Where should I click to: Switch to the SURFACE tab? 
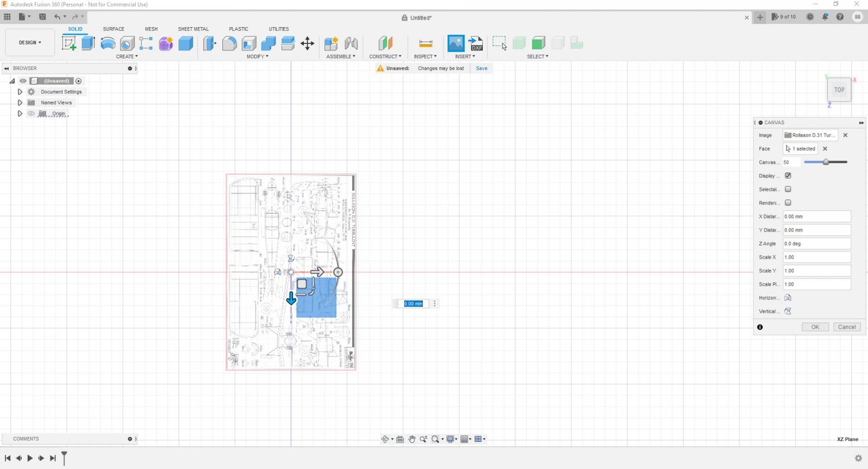click(113, 29)
